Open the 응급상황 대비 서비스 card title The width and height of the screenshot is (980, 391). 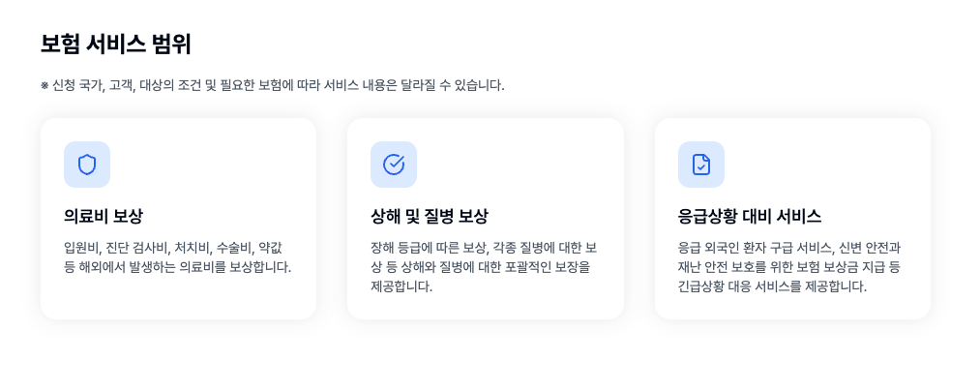click(750, 216)
